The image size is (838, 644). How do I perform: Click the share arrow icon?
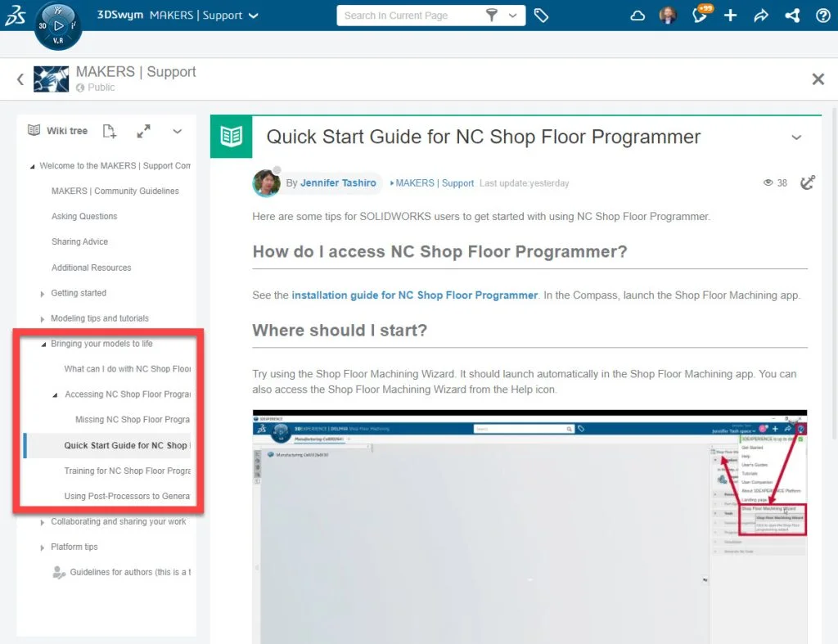[761, 16]
